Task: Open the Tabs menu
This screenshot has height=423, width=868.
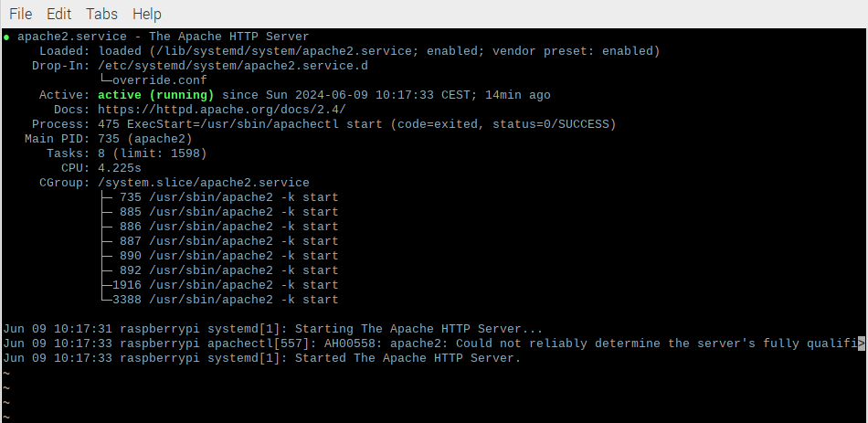Action: click(101, 14)
